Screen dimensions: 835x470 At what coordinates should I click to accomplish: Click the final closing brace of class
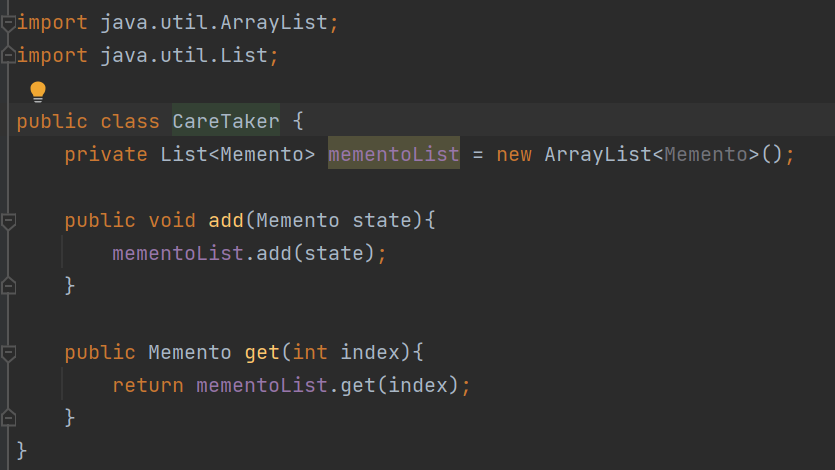point(21,451)
